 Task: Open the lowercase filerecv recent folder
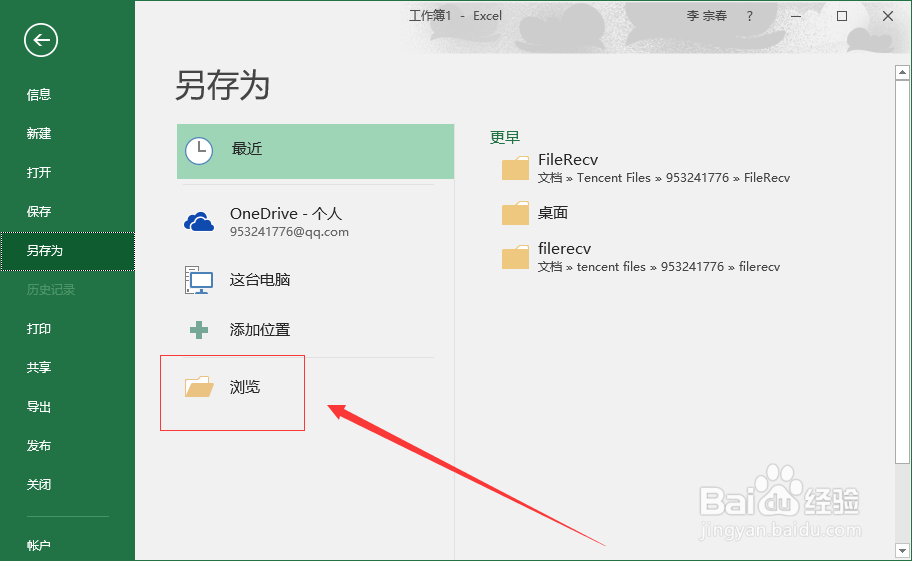(640, 257)
